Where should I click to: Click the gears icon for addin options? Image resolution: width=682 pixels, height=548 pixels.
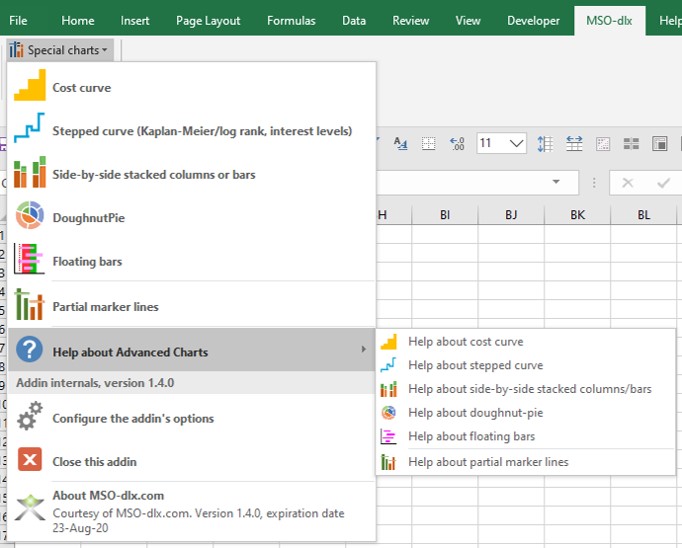(x=30, y=416)
